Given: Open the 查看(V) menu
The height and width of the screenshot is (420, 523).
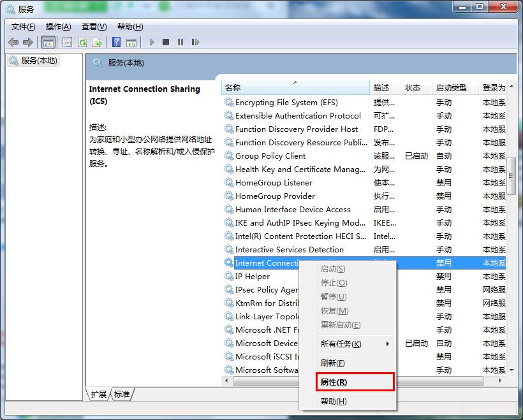Looking at the screenshot, I should (94, 27).
